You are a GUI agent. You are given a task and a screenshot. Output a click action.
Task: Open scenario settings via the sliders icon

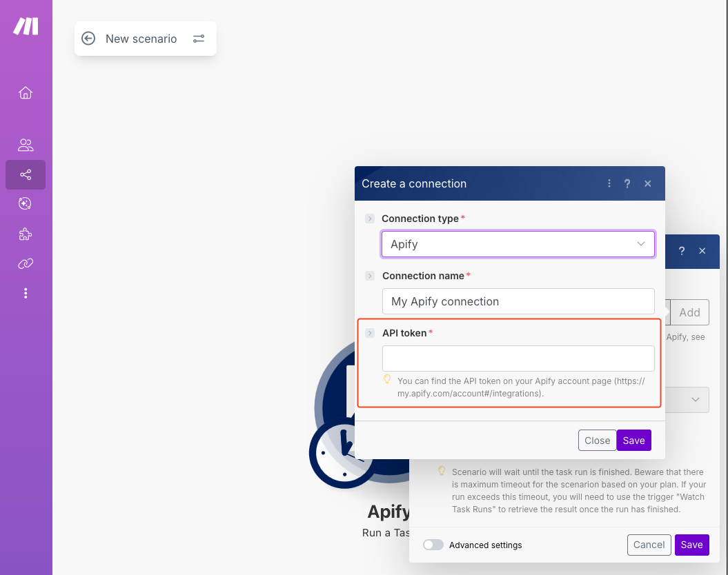(x=199, y=39)
